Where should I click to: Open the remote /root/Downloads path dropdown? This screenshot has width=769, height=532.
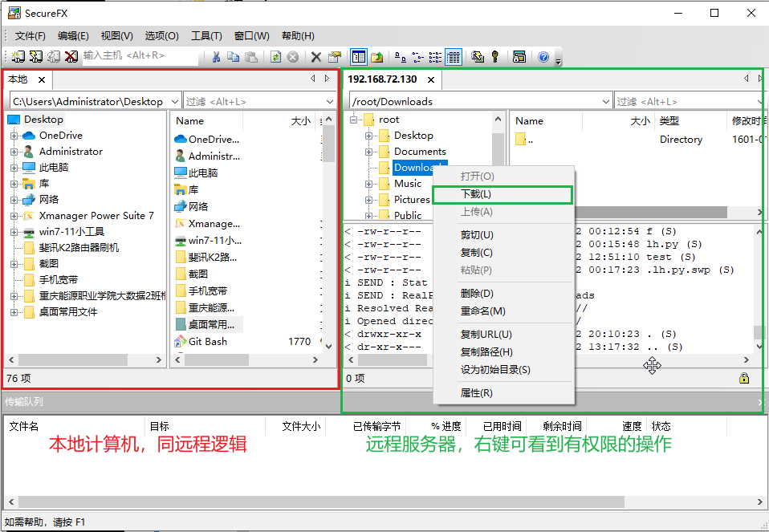(606, 101)
